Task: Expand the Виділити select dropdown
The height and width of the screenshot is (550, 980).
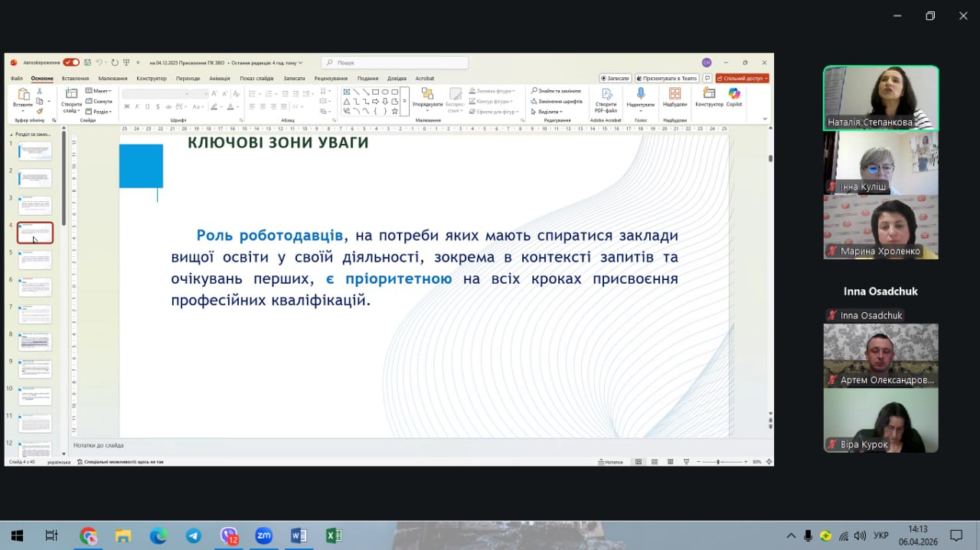Action: (x=549, y=112)
